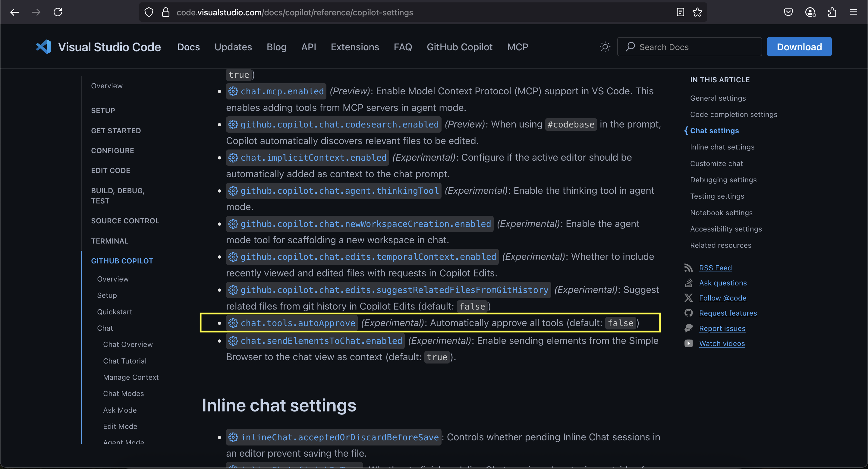868x469 pixels.
Task: Click GitHub icon beside Request features
Action: pyautogui.click(x=688, y=313)
